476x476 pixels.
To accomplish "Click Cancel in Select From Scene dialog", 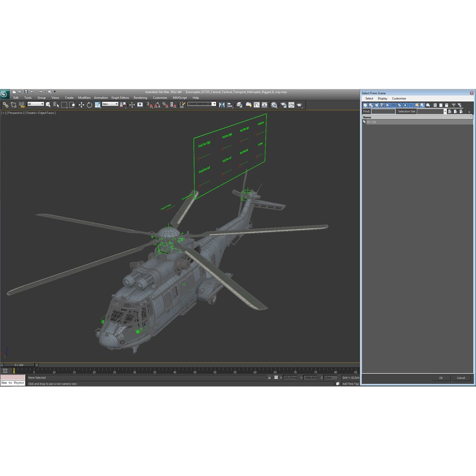I will (x=461, y=378).
